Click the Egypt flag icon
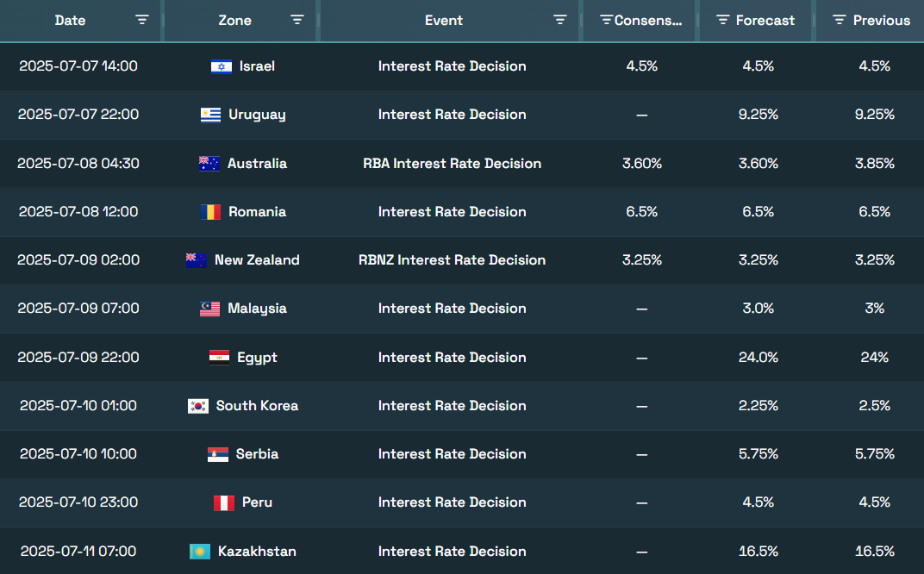The height and width of the screenshot is (574, 924). tap(219, 357)
